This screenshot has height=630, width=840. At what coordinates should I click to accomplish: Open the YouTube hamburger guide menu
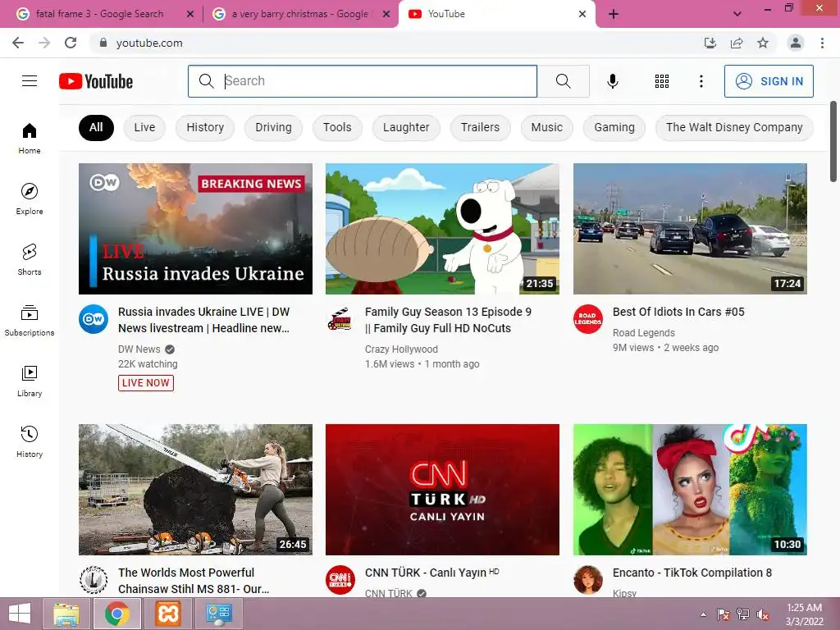(30, 81)
